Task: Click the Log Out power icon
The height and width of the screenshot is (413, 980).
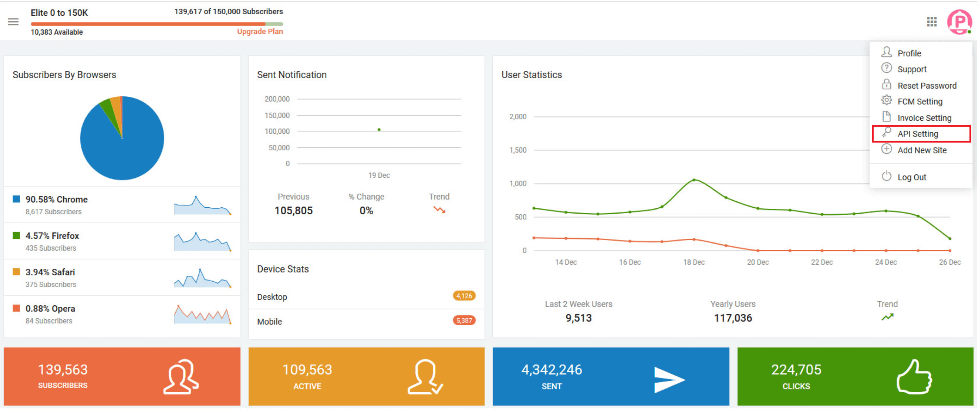Action: pyautogui.click(x=888, y=177)
